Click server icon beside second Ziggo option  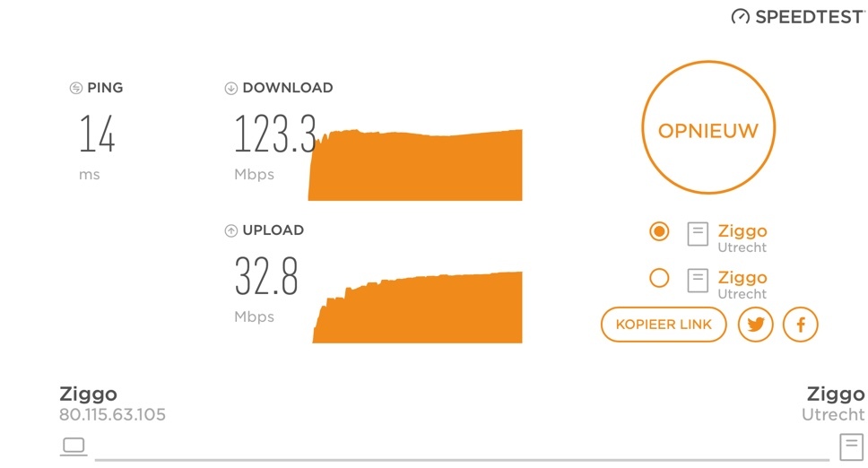point(698,281)
